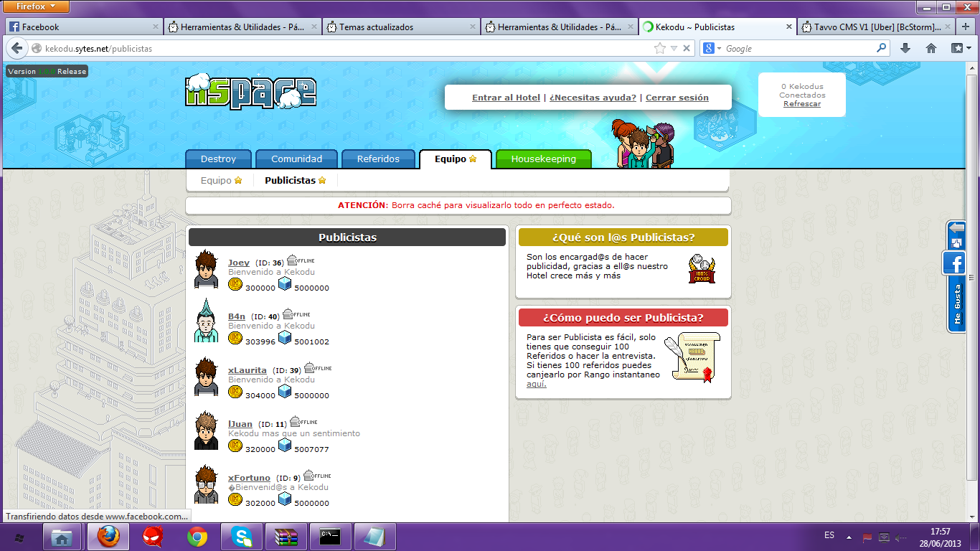Click the arrow at top of Facebook widget
Screen dimensions: 980x551
click(x=956, y=228)
